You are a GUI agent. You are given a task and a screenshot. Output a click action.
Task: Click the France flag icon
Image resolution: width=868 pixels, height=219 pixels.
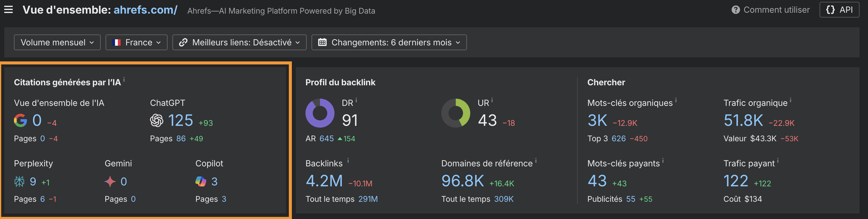coord(116,42)
